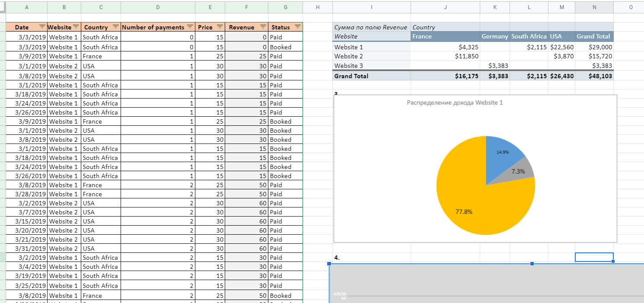The image size is (644, 303).
Task: Select the pivot Country header cell
Action: pos(445,27)
